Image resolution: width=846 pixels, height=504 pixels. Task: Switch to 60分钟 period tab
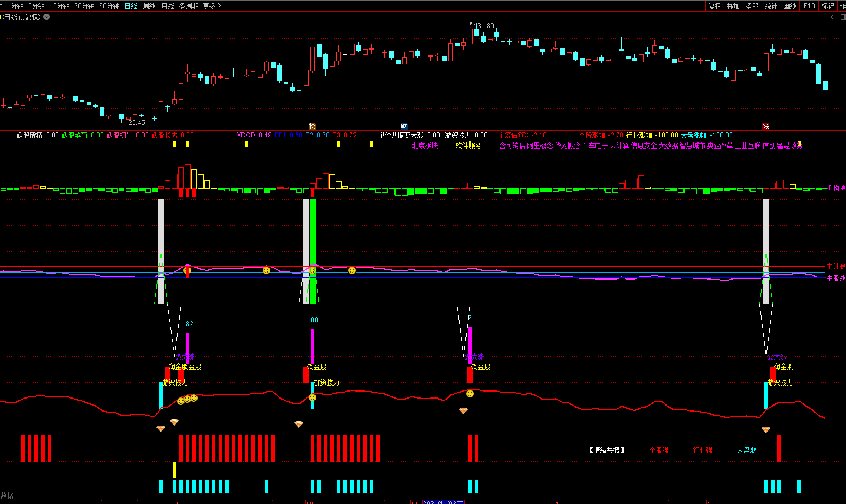pos(109,6)
